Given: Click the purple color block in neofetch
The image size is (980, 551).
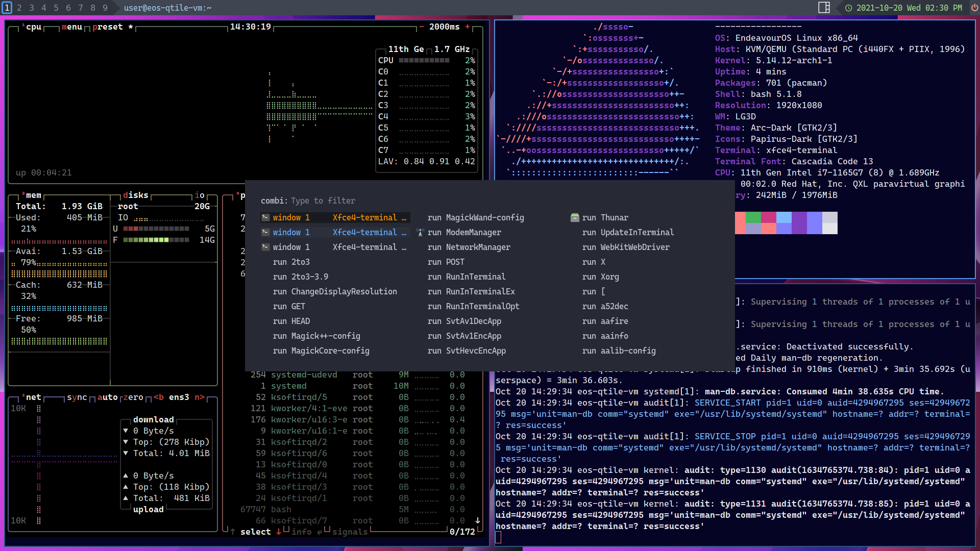Looking at the screenshot, I should (x=799, y=223).
